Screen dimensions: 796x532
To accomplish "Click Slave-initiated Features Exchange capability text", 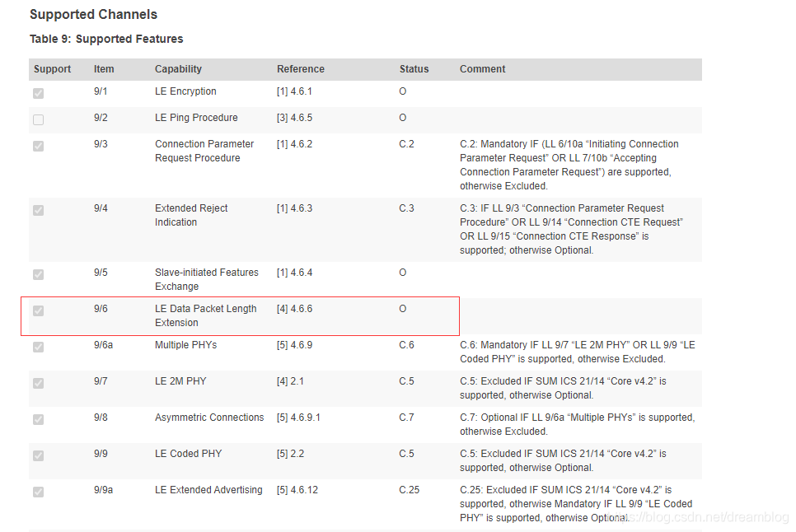I will [x=207, y=279].
